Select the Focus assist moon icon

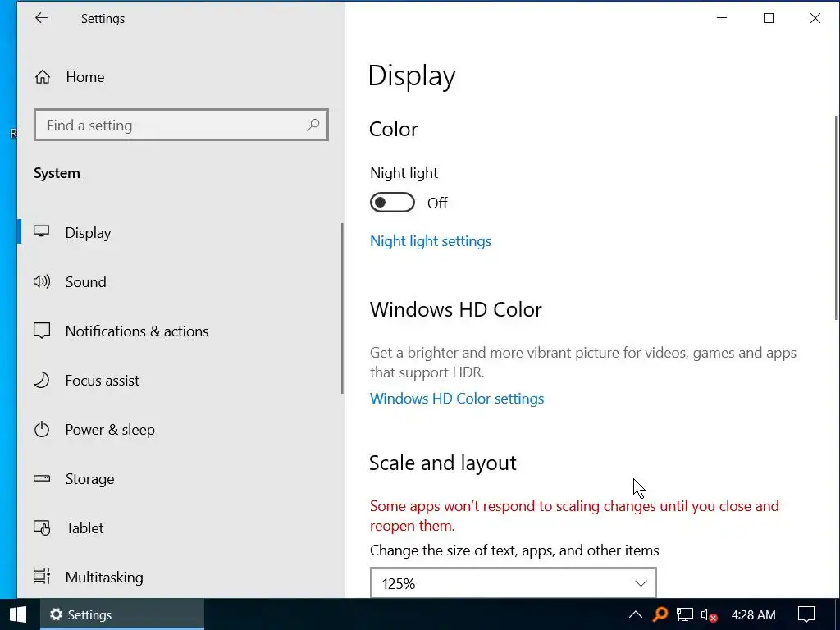coord(41,380)
